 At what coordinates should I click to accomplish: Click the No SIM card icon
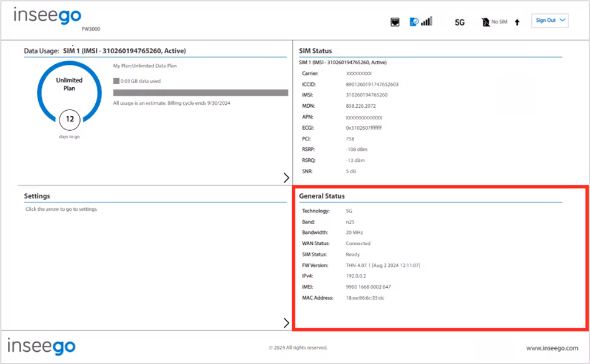(485, 22)
